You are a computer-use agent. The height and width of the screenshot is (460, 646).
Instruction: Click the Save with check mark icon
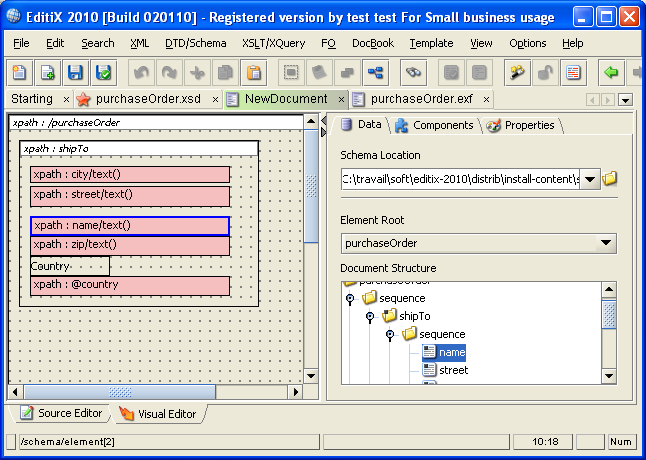click(x=103, y=72)
